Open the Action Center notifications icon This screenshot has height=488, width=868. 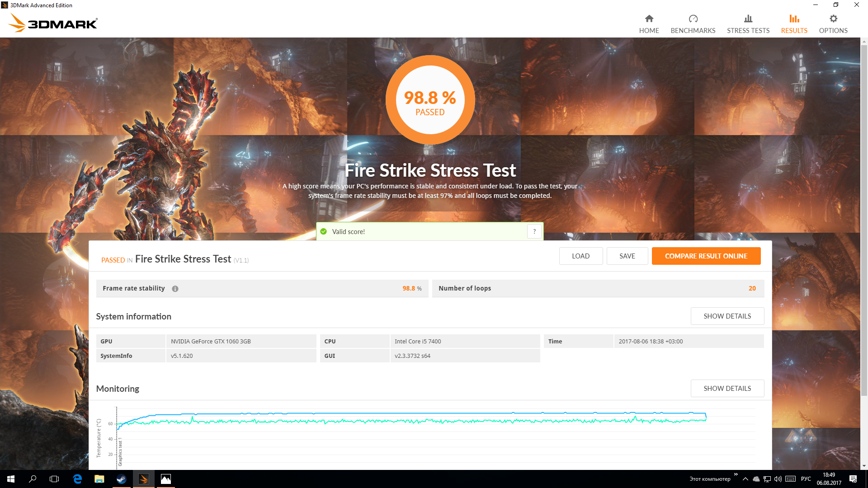853,479
